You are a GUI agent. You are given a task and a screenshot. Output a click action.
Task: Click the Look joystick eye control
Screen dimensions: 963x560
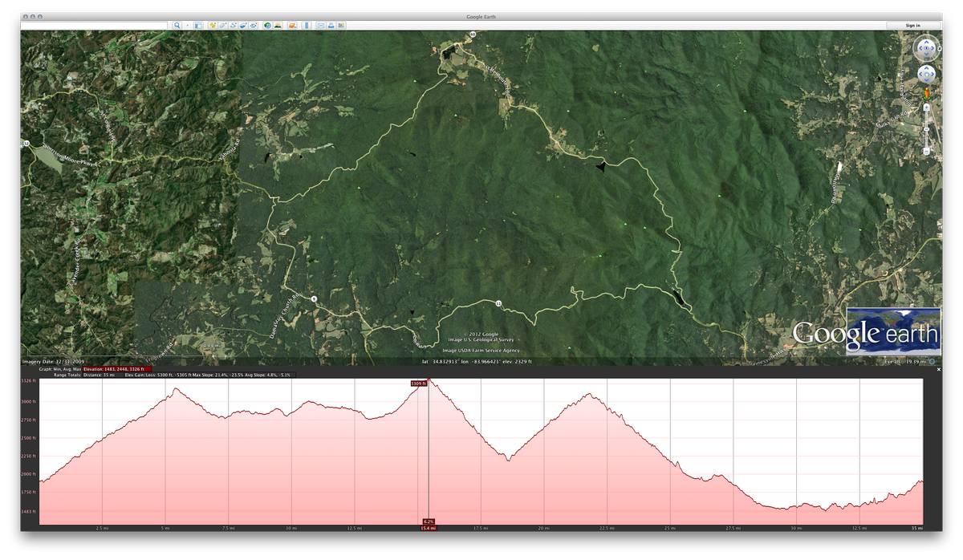tap(926, 48)
